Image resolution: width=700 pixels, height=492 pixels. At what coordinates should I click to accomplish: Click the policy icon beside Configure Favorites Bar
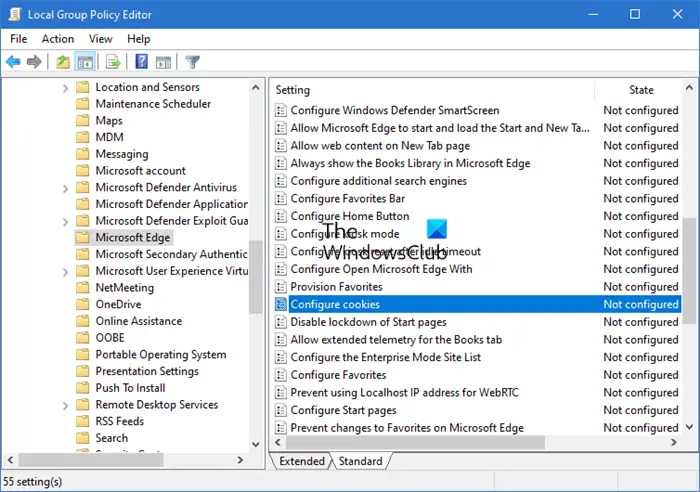[280, 198]
